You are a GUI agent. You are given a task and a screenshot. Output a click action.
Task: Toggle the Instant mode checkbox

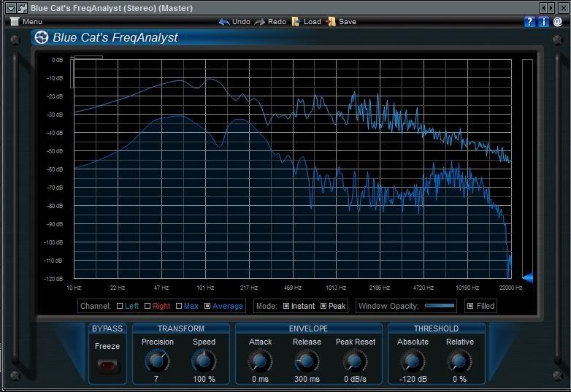[x=286, y=306]
